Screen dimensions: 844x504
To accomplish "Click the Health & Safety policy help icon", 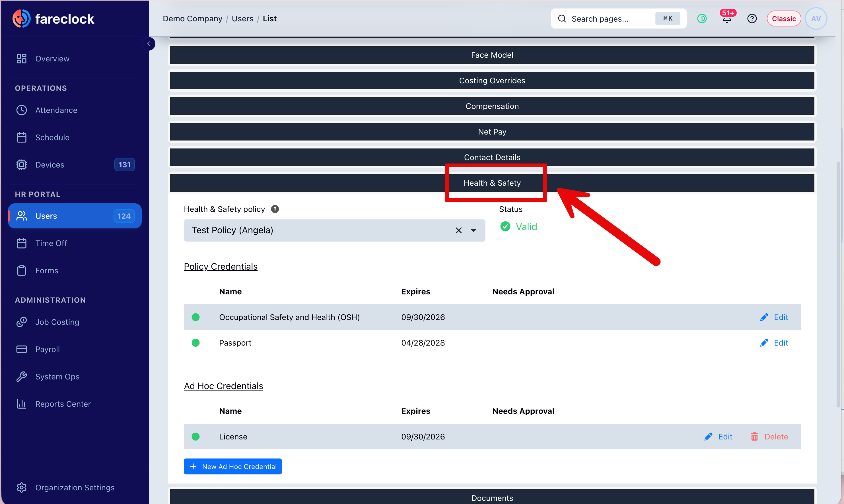I will pyautogui.click(x=275, y=209).
